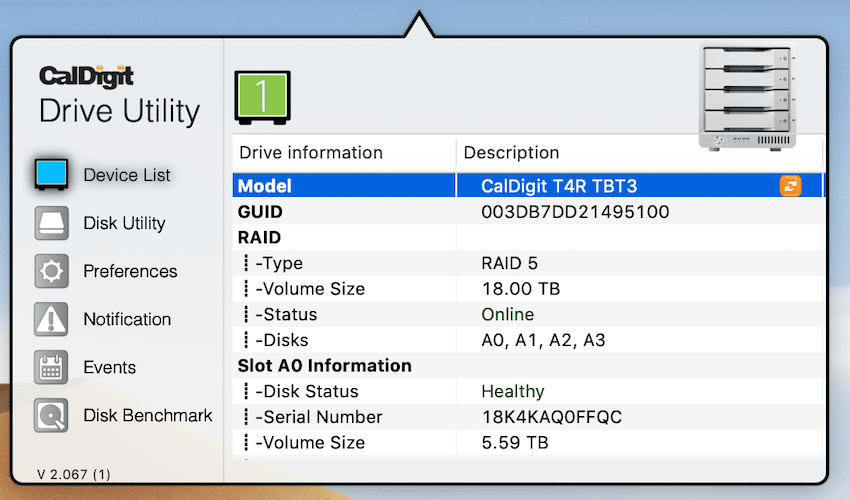
Task: Switch to the Disk Utility section
Action: click(x=124, y=223)
